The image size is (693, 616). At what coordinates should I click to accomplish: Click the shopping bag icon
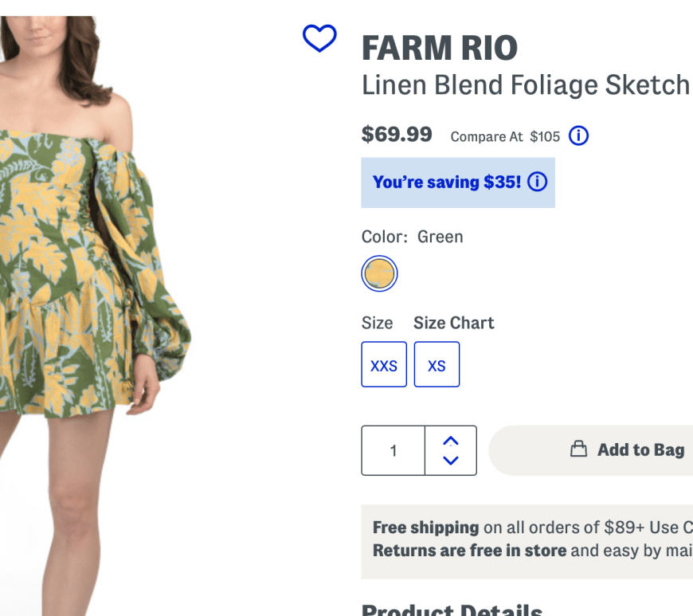pyautogui.click(x=578, y=449)
